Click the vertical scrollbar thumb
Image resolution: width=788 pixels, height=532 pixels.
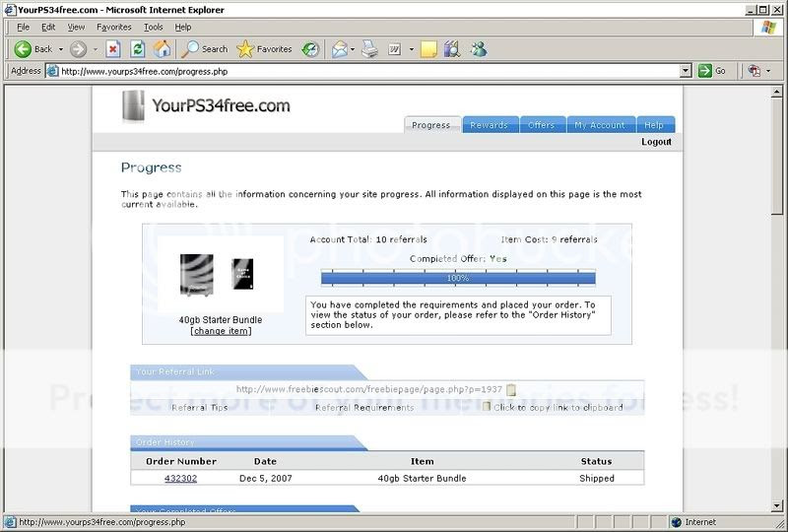(x=777, y=156)
